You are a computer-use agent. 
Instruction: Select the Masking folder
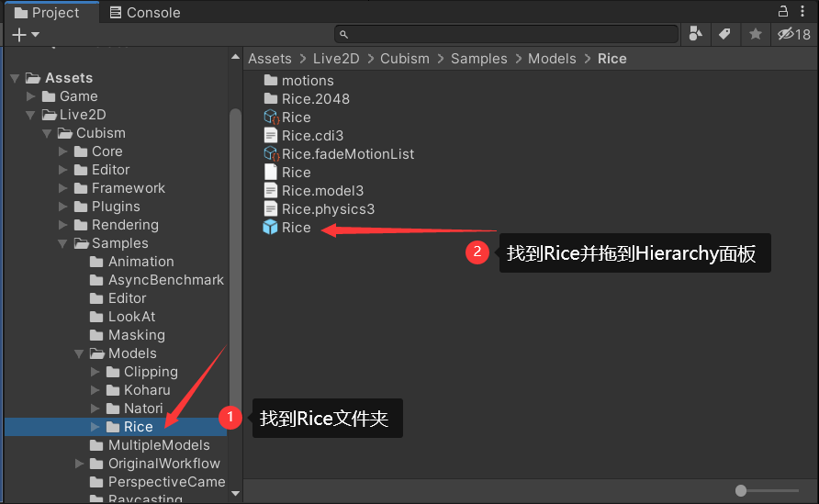click(127, 335)
